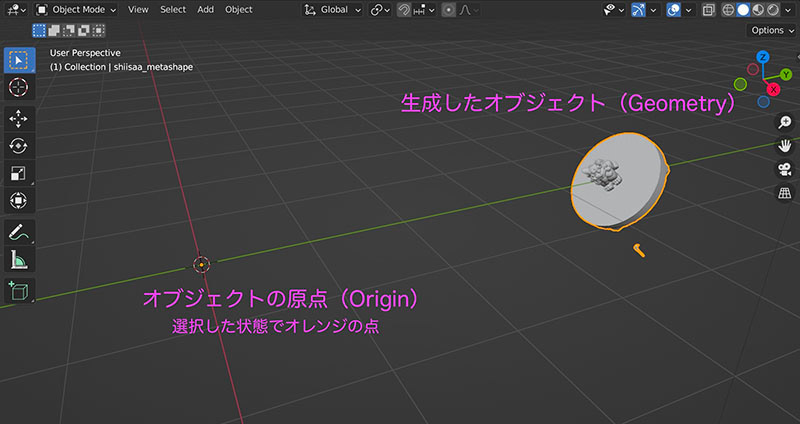Image resolution: width=800 pixels, height=424 pixels.
Task: Open proportional editing falloff dropdown
Action: 468,10
